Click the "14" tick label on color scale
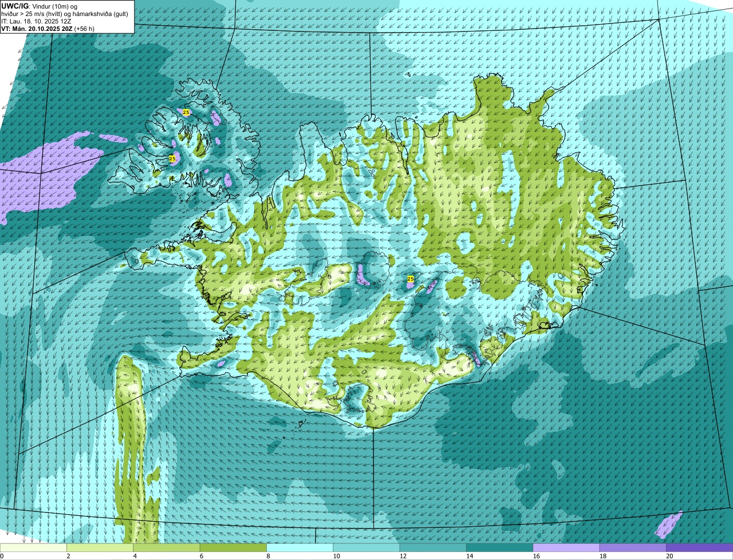Screen dimensions: 733x560 click(x=470, y=556)
